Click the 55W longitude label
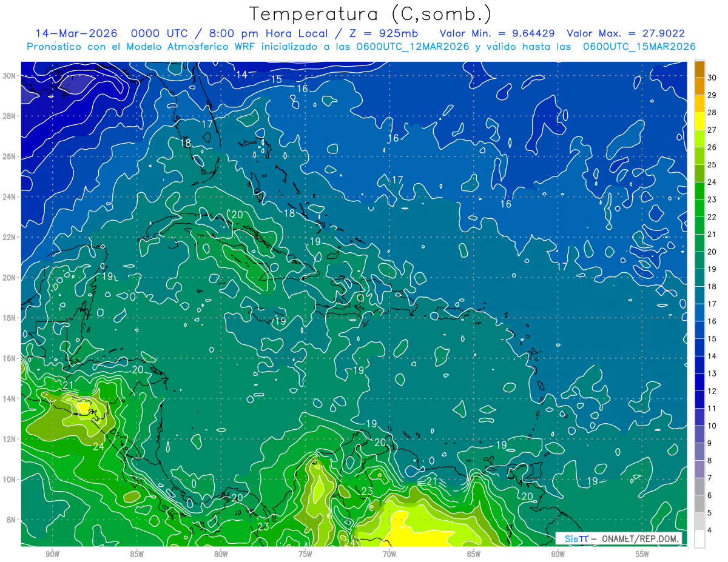 (642, 554)
